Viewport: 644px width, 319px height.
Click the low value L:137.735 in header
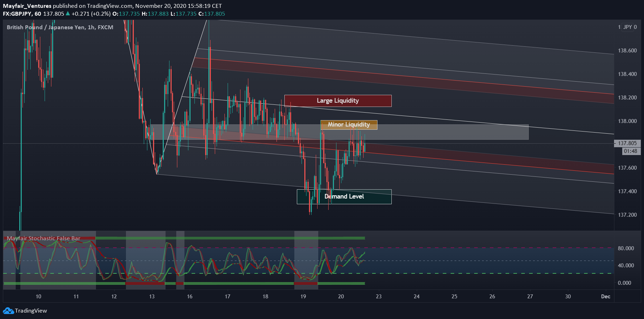pos(183,14)
